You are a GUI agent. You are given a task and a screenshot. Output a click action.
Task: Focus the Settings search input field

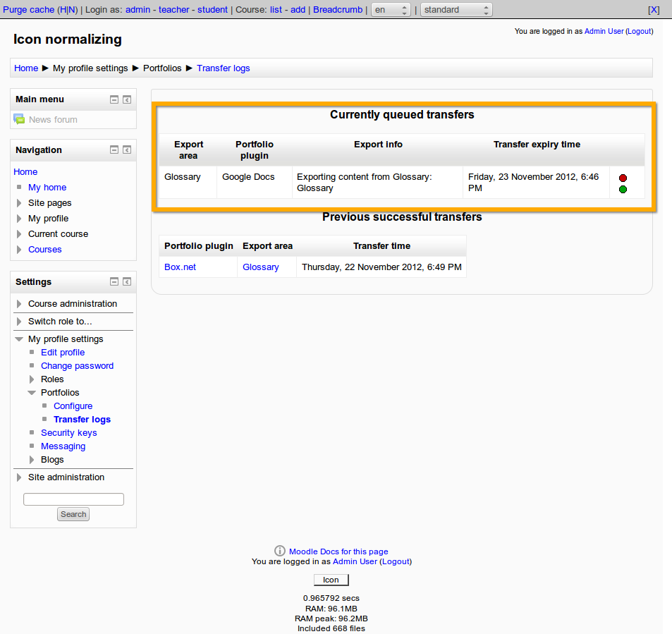[73, 499]
